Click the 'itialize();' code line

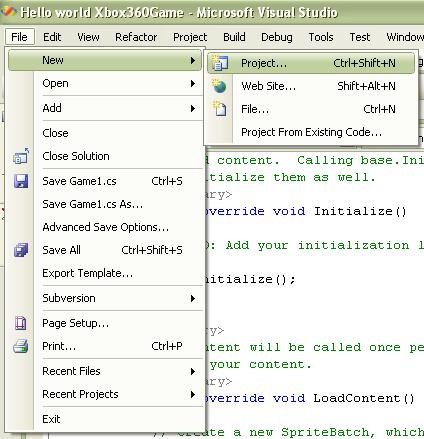pyautogui.click(x=250, y=279)
